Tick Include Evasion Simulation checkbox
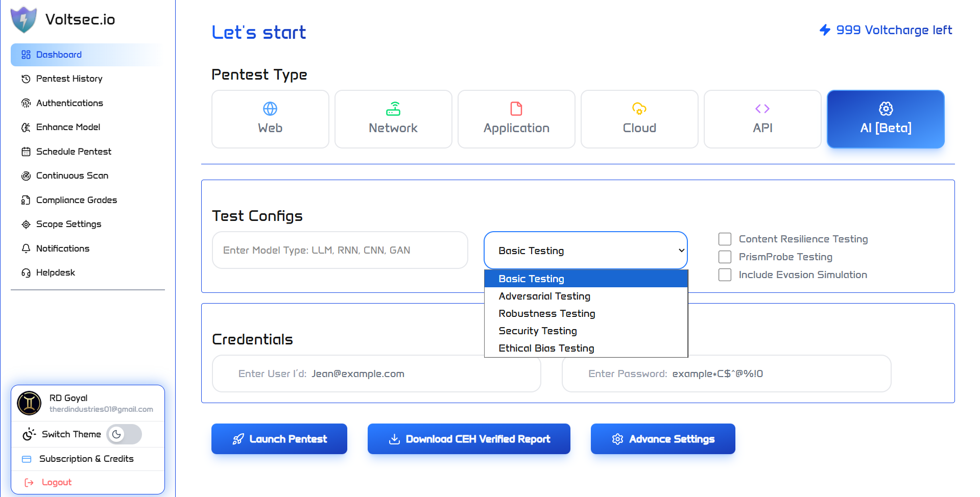 pos(725,275)
